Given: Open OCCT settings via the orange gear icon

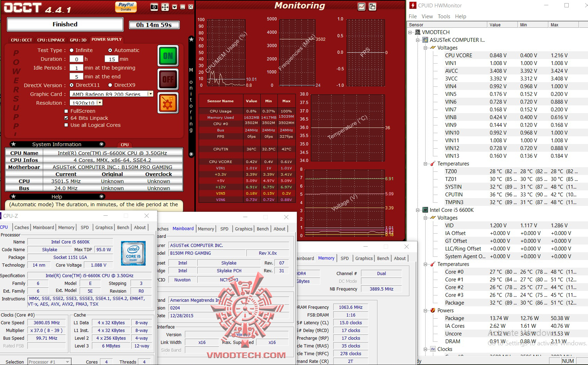Looking at the screenshot, I should [x=168, y=103].
